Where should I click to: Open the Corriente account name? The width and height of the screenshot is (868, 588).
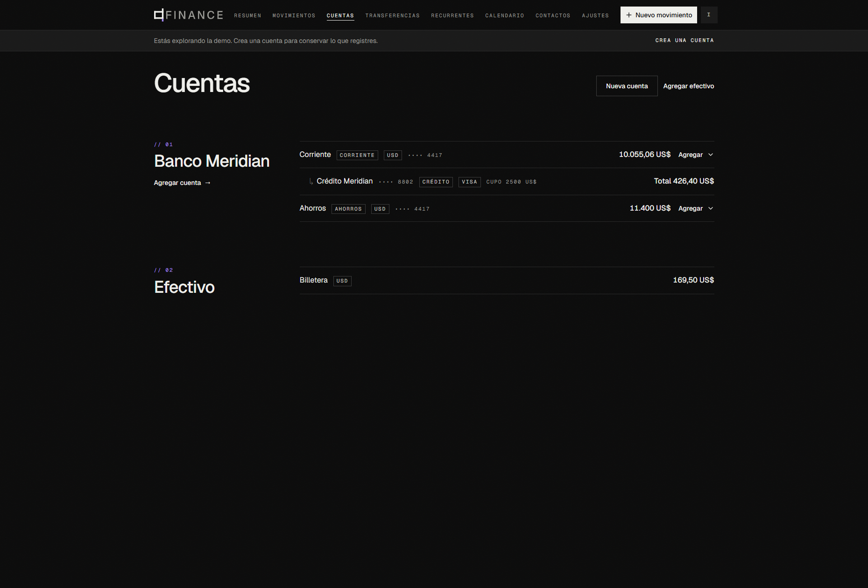315,155
